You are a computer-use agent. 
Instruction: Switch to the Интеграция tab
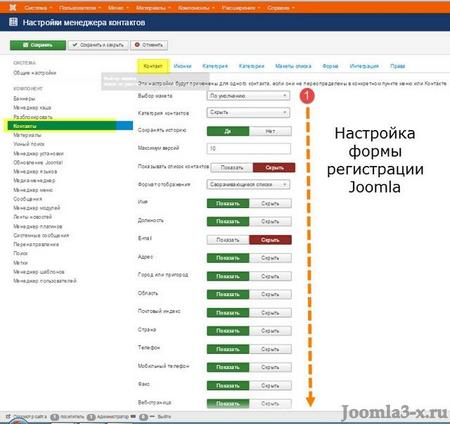point(364,66)
